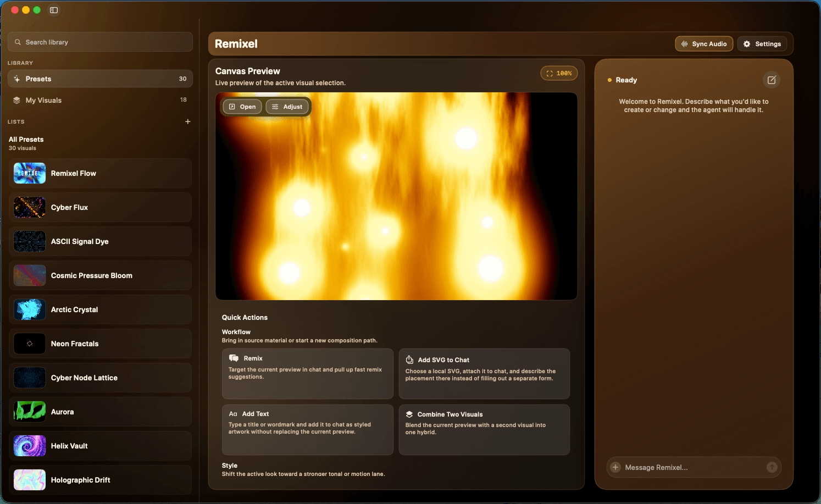Click the Add SVG to Chat card

click(484, 374)
